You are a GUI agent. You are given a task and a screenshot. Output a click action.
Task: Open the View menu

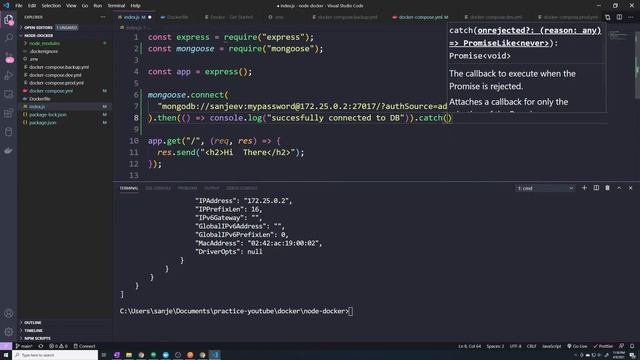[x=71, y=6]
